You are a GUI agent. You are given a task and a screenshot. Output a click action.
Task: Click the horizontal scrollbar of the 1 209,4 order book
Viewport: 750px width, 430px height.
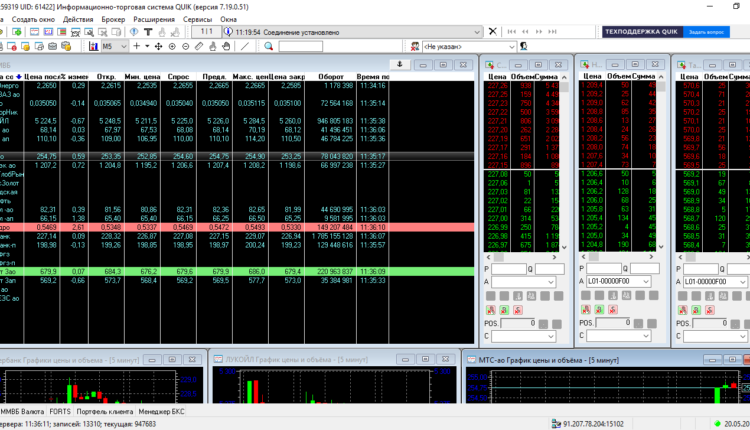(617, 257)
